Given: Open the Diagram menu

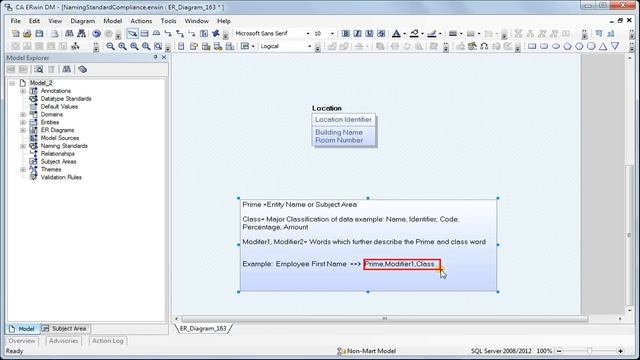Looking at the screenshot, I should point(82,21).
